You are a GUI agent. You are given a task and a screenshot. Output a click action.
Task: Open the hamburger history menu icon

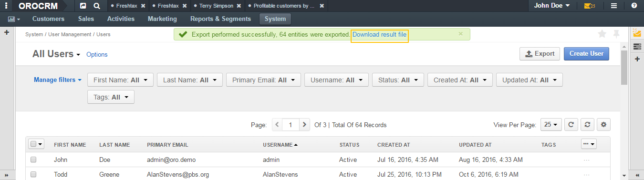[x=614, y=6]
